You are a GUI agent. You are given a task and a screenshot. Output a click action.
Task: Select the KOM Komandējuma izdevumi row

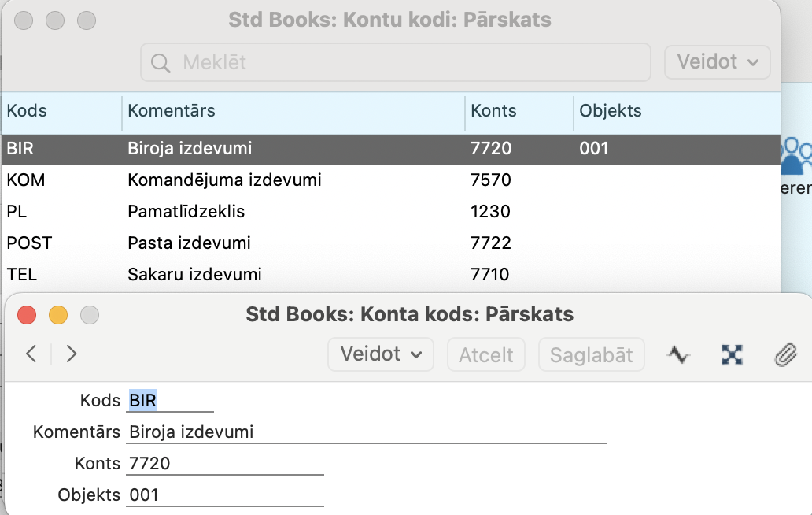391,180
